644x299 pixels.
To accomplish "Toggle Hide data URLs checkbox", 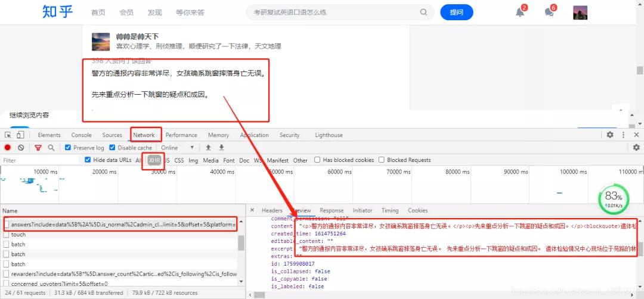I will [x=88, y=160].
